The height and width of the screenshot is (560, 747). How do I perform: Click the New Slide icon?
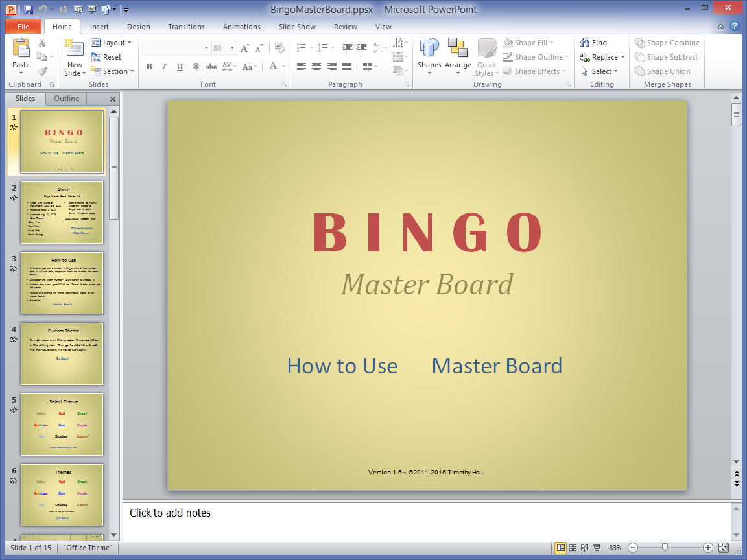tap(75, 48)
